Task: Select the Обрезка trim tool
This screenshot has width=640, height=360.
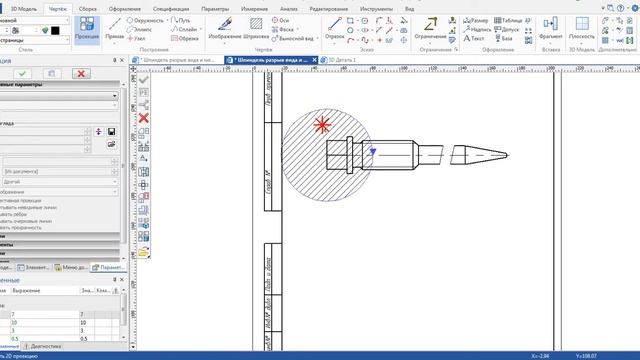Action: (184, 38)
